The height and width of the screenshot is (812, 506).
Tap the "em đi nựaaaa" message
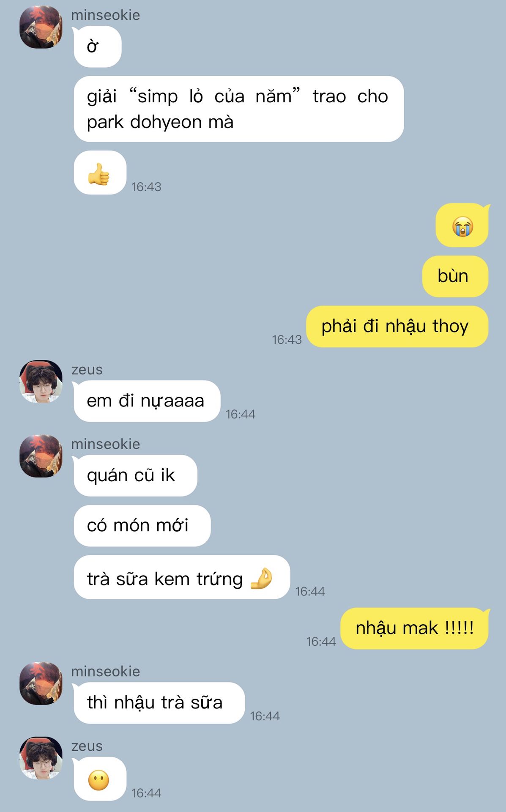(x=147, y=401)
